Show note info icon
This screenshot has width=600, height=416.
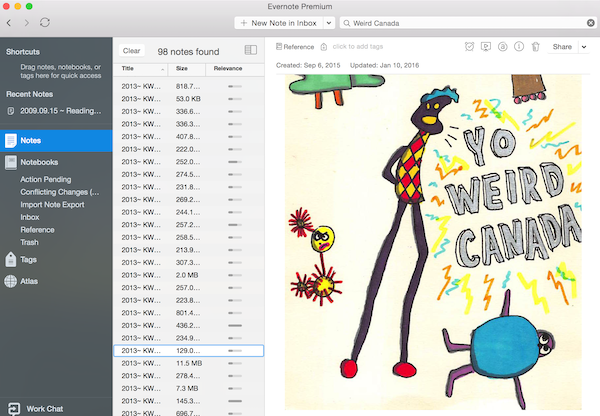[519, 47]
